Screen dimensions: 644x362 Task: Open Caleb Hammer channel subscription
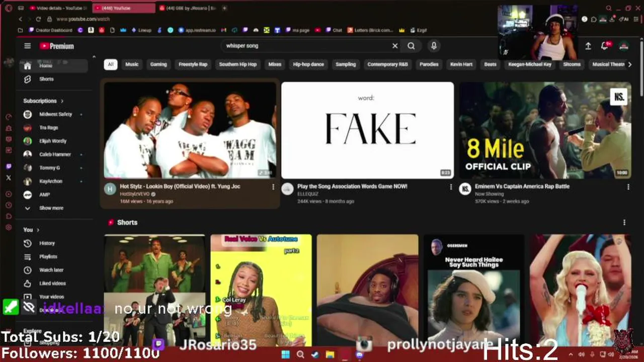click(x=54, y=154)
